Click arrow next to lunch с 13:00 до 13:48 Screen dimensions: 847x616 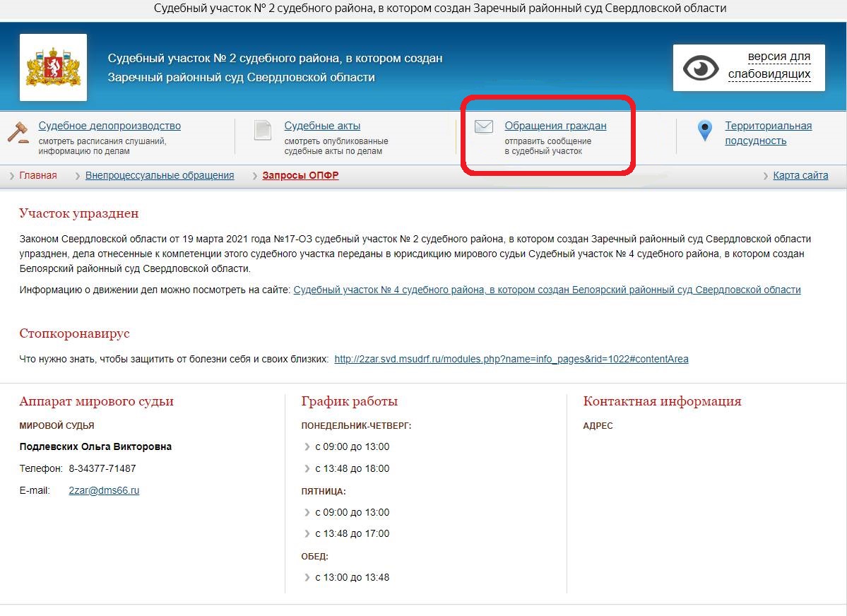(x=307, y=577)
